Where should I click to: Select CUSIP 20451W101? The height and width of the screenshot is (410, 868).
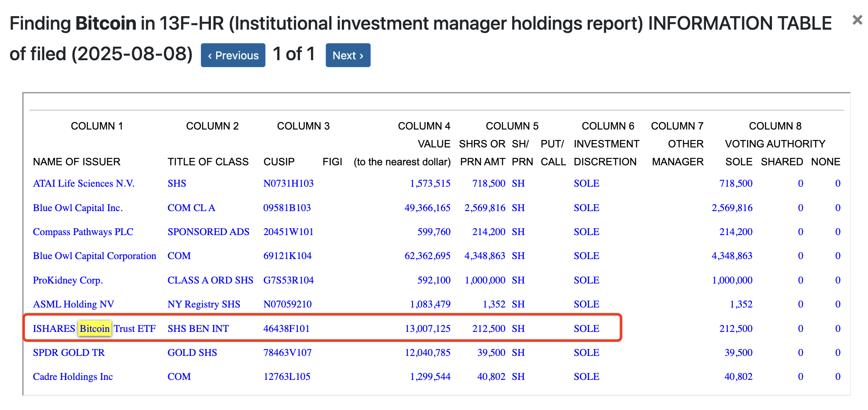[x=289, y=232]
